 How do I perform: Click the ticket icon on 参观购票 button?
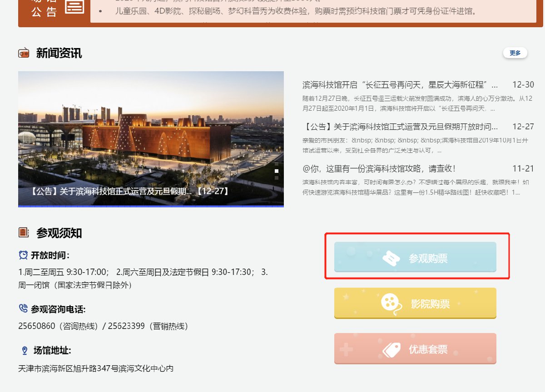[391, 258]
